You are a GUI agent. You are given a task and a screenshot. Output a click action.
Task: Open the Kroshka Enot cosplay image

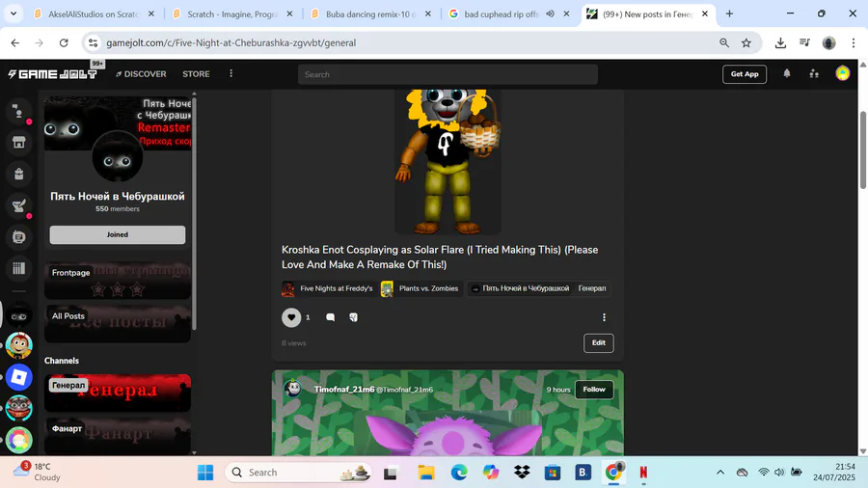tap(448, 162)
